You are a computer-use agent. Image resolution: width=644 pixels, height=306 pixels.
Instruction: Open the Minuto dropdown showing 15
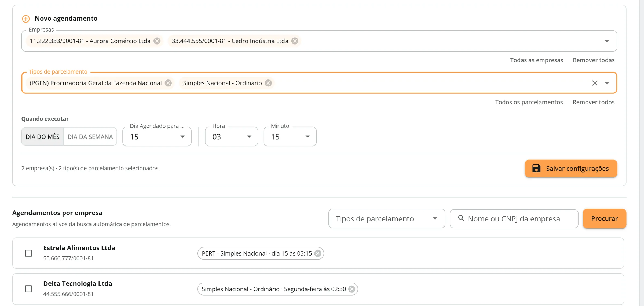tap(290, 137)
